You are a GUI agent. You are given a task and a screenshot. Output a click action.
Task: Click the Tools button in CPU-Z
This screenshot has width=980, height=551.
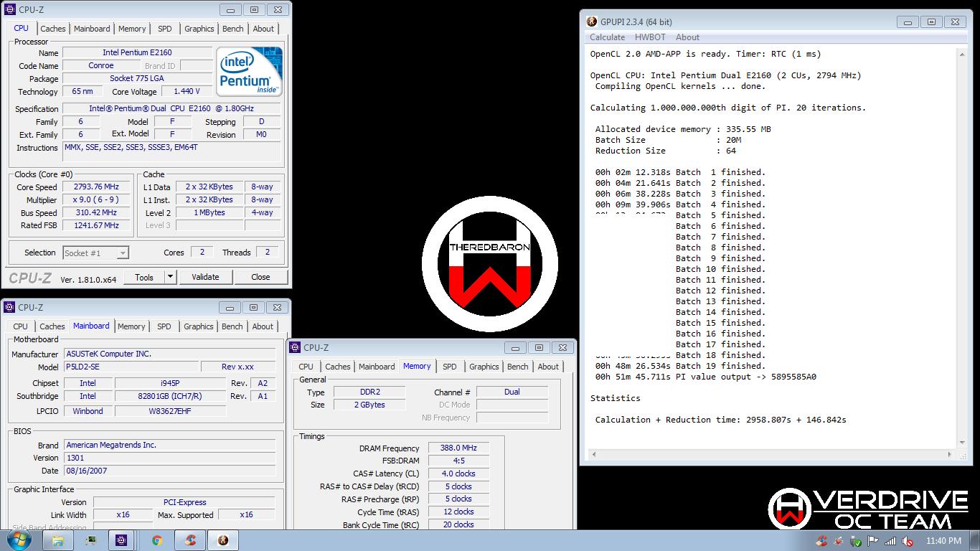click(144, 277)
